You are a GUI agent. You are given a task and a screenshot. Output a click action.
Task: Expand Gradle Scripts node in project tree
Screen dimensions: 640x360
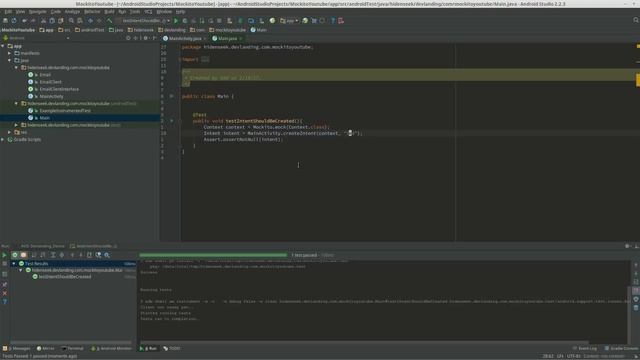[x=3, y=140]
